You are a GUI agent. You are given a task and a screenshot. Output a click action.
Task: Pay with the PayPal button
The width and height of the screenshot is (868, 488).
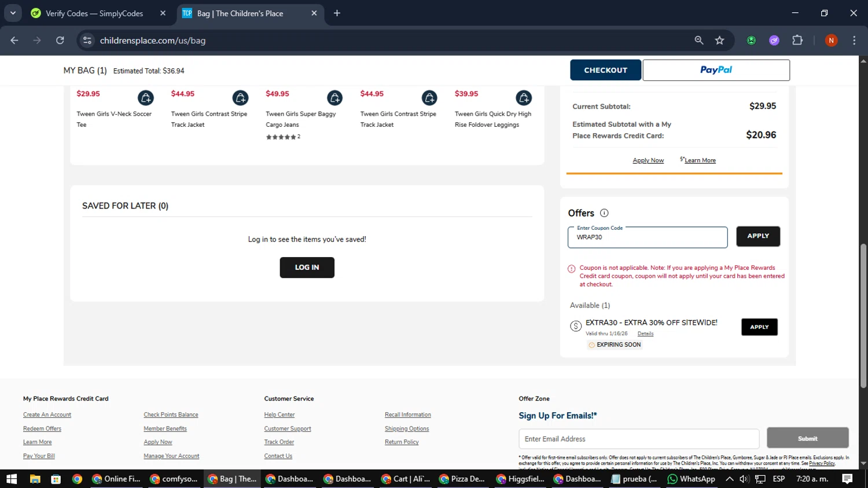pyautogui.click(x=716, y=70)
